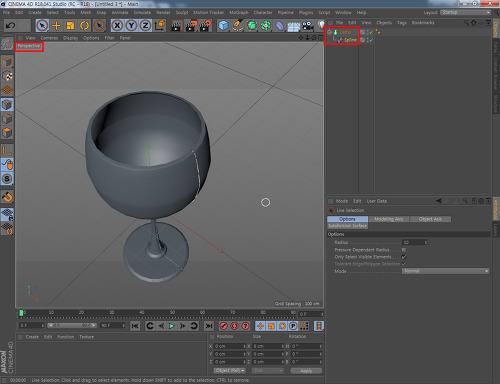The image size is (500, 384).
Task: Select the Lathe object in tree
Action: click(345, 32)
